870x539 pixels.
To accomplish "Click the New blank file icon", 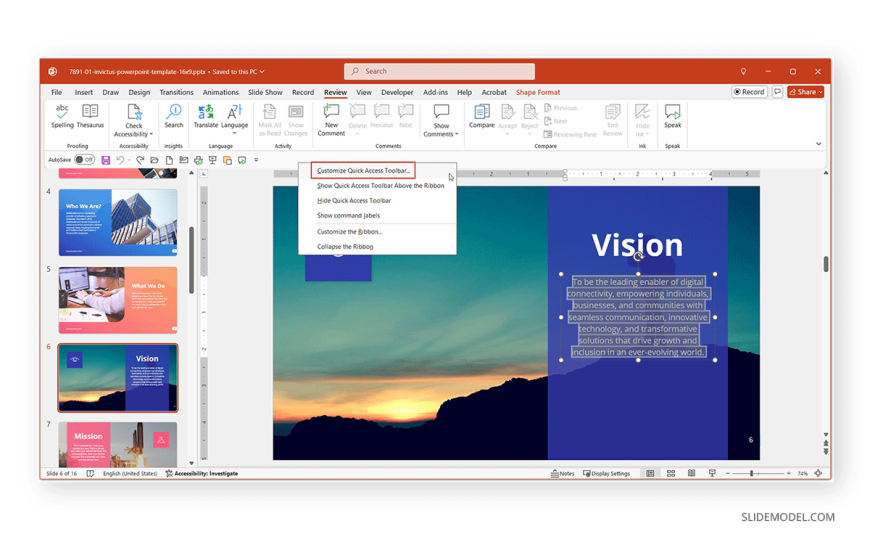I will 169,160.
